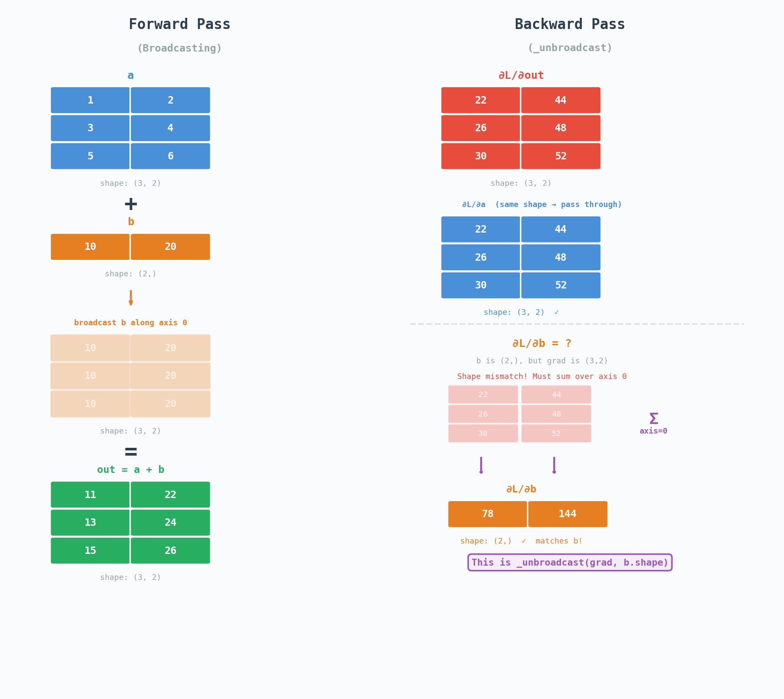Click the equals sign above the out label
Image resolution: width=784 pixels, height=699 pixels.
130,452
